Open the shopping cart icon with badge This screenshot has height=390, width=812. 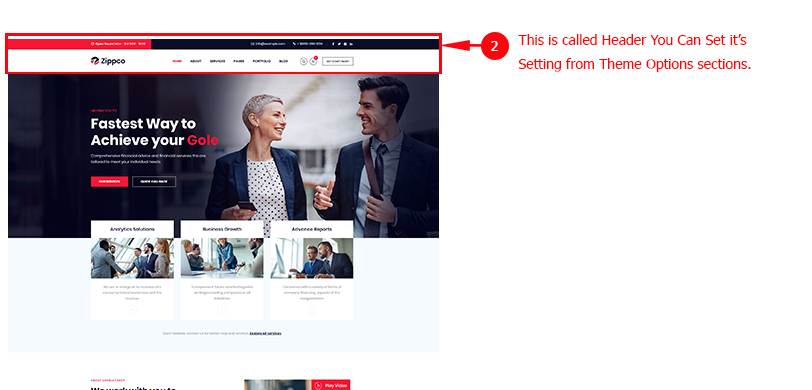314,61
